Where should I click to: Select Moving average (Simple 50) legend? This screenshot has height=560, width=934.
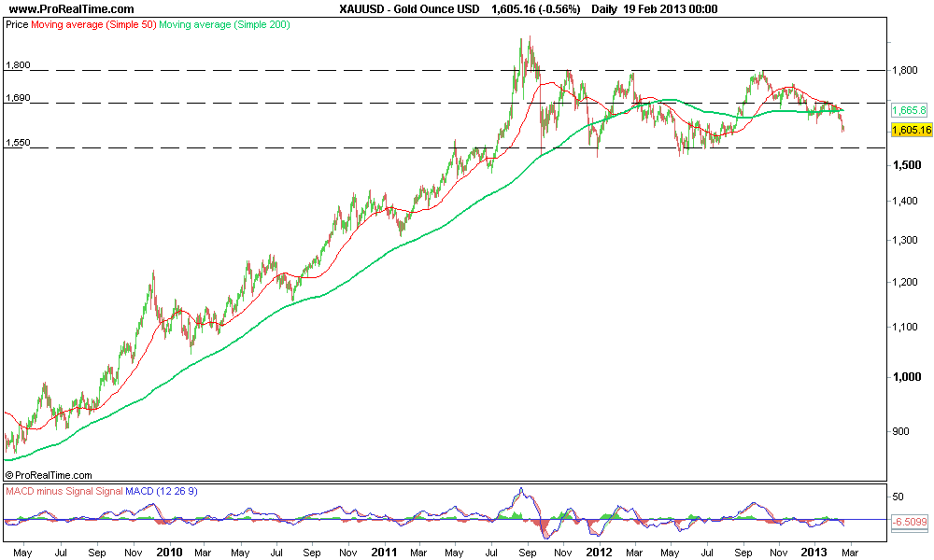(x=93, y=24)
